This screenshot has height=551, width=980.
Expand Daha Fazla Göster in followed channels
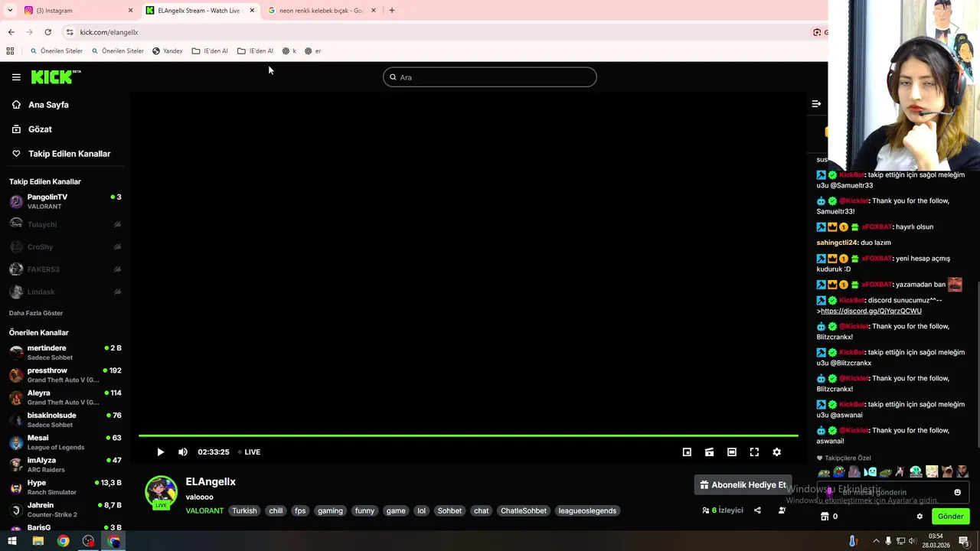pyautogui.click(x=36, y=313)
